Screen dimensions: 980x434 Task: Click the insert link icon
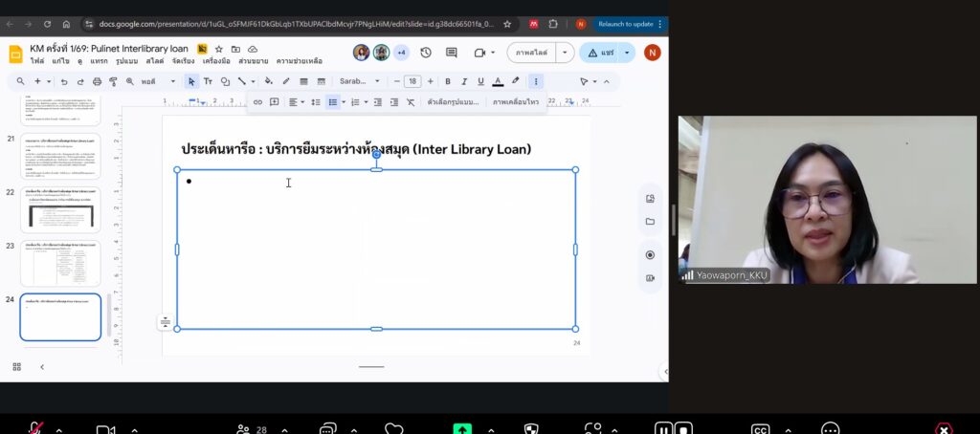click(x=257, y=102)
